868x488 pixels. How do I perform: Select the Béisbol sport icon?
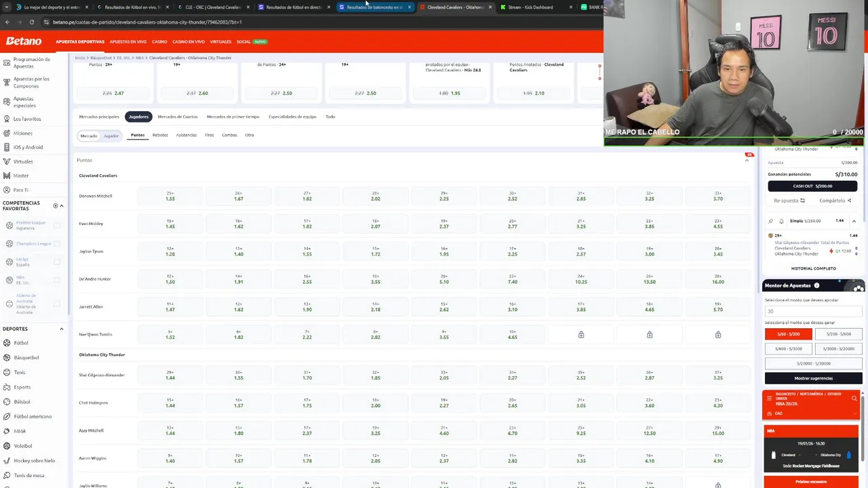[6, 402]
